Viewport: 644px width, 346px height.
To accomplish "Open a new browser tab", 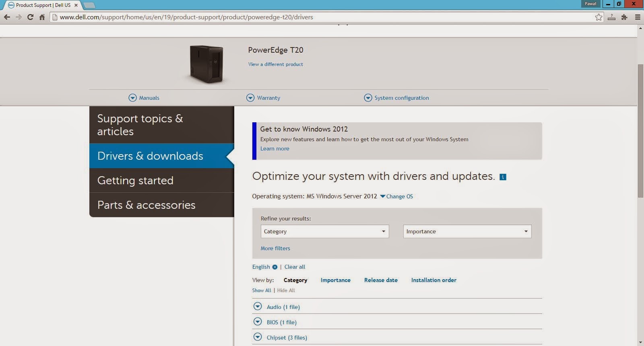I will [89, 5].
